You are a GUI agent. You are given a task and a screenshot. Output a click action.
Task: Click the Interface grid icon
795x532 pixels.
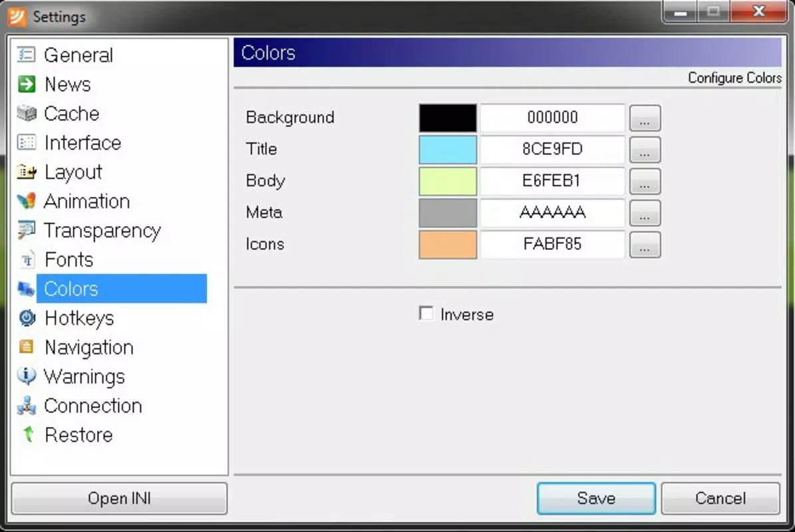[x=27, y=142]
